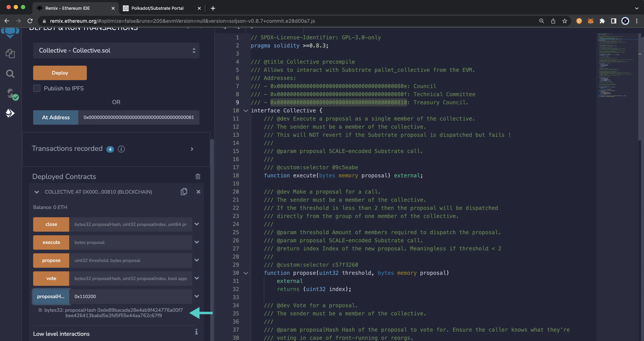Open the Collective - Collective.sol contract selector
The width and height of the screenshot is (644, 341).
(x=116, y=50)
